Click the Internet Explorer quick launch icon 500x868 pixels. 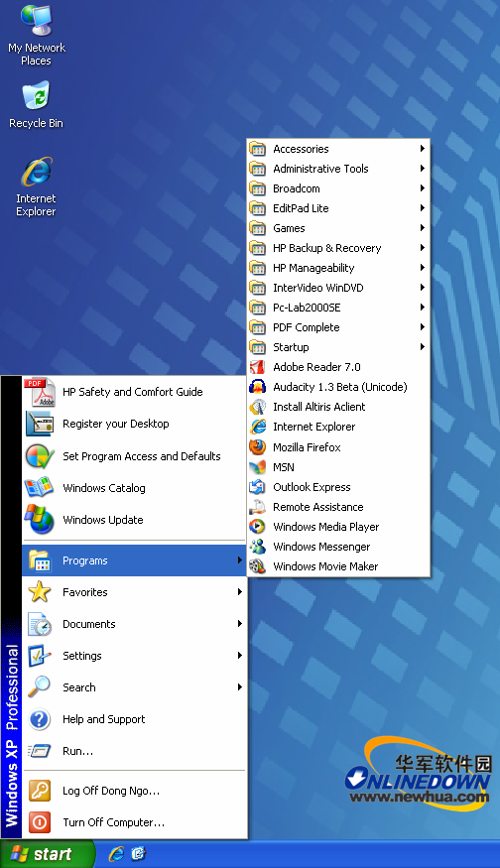click(x=116, y=853)
